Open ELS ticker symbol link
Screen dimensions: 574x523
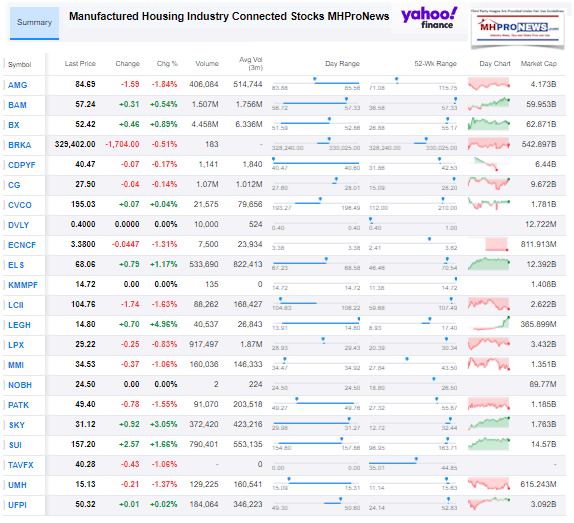pyautogui.click(x=16, y=265)
